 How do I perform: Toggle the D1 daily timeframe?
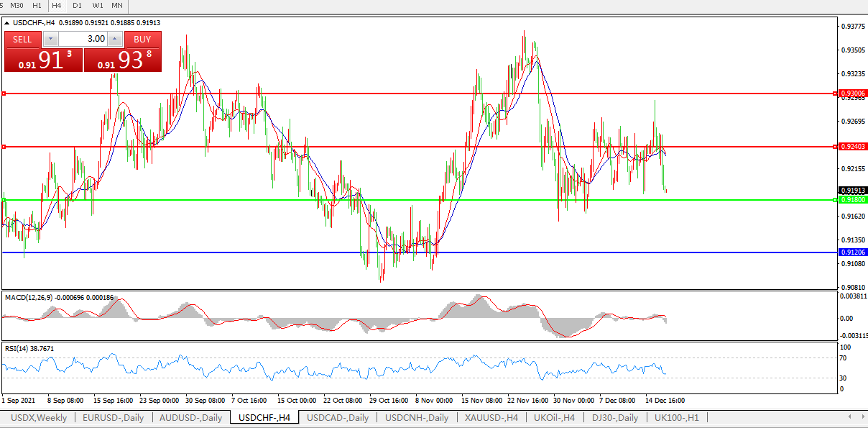[x=77, y=5]
